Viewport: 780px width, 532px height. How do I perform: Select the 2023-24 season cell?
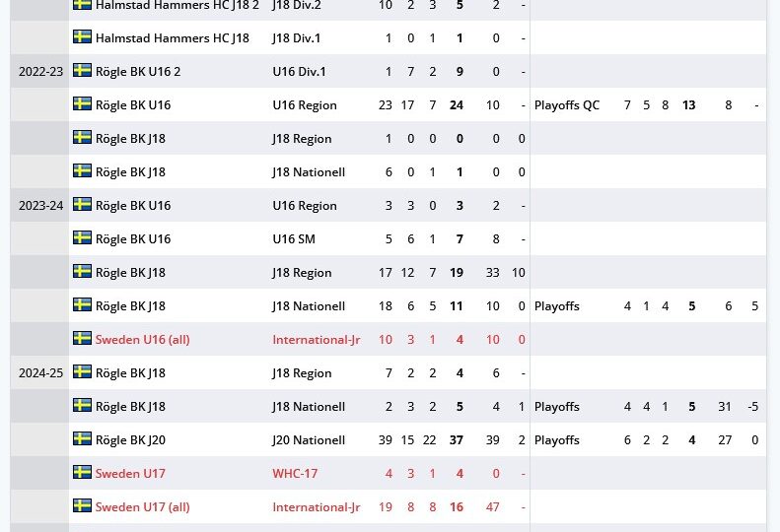click(x=40, y=205)
